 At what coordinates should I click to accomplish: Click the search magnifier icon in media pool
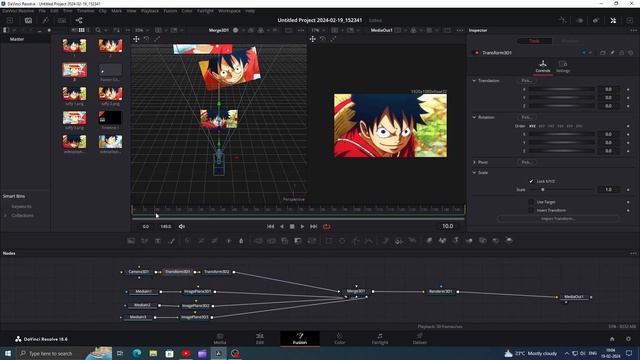[x=98, y=30]
